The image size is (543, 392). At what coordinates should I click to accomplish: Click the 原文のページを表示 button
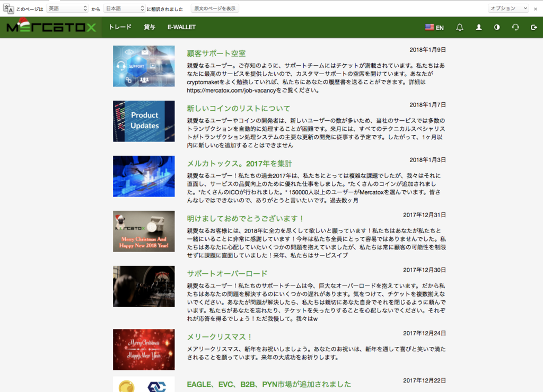pos(215,8)
